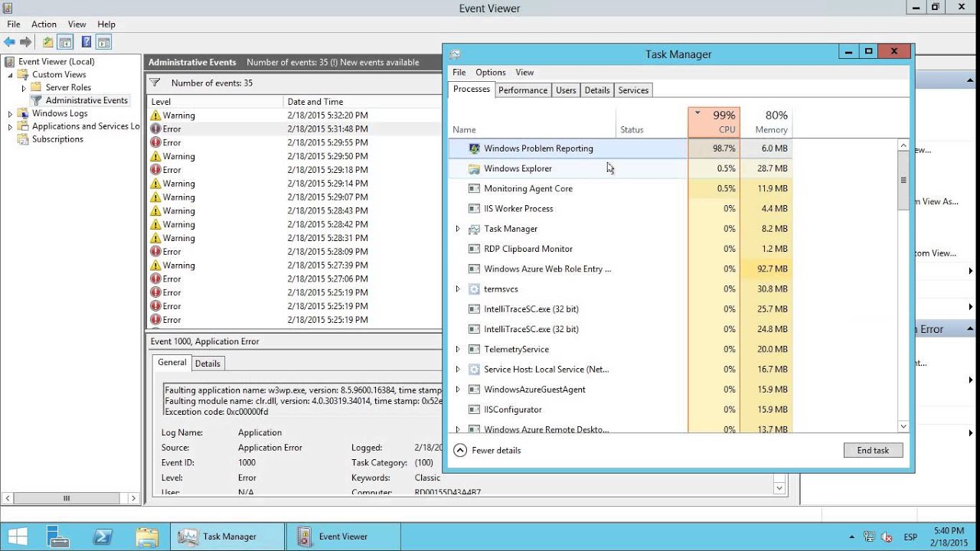Screen dimensions: 980x551
Task: Sort processes by the Memory column header
Action: point(766,122)
